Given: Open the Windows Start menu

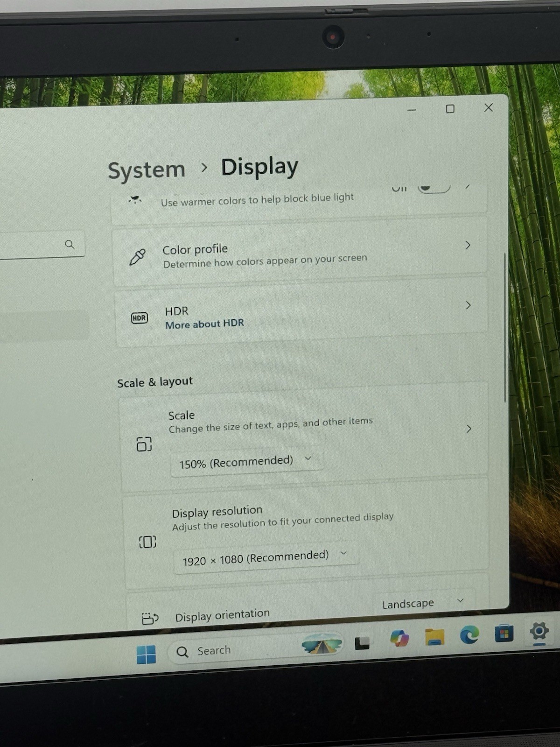Looking at the screenshot, I should pyautogui.click(x=146, y=655).
